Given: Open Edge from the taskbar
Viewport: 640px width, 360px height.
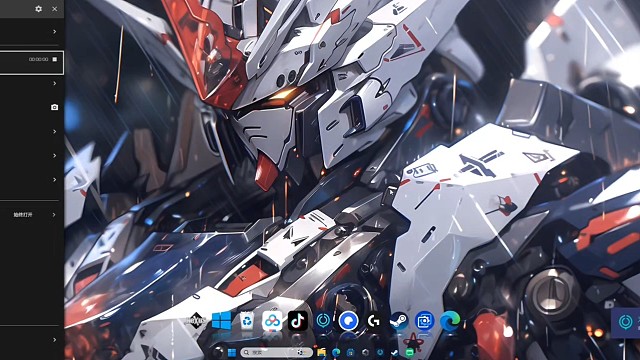Looking at the screenshot, I should (x=336, y=352).
